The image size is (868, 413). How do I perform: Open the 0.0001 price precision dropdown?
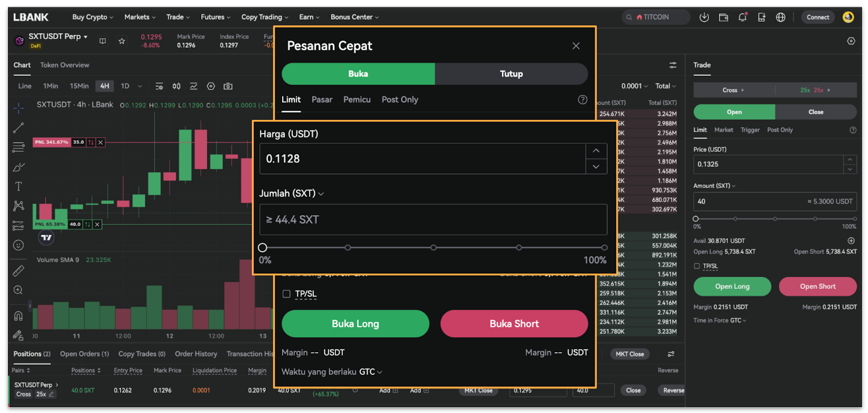click(635, 86)
